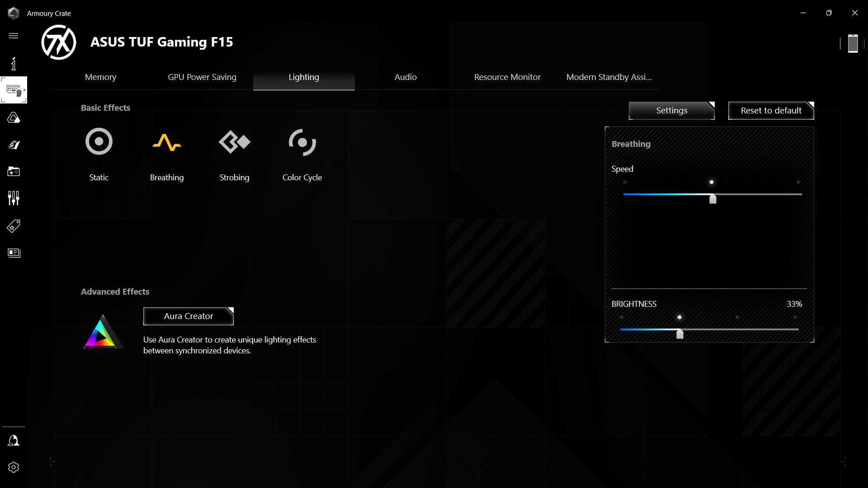
Task: Activate the Color Cycle effect
Action: [302, 142]
